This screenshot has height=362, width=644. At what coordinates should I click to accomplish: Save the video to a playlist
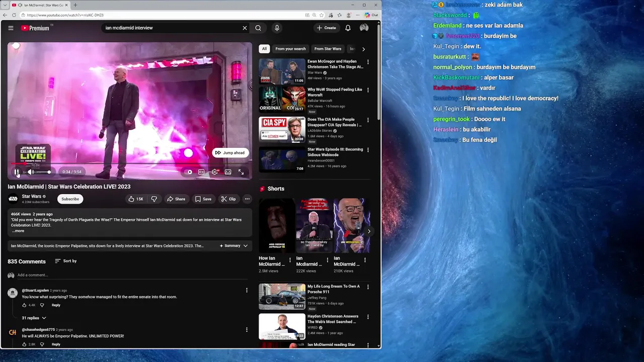coord(203,199)
